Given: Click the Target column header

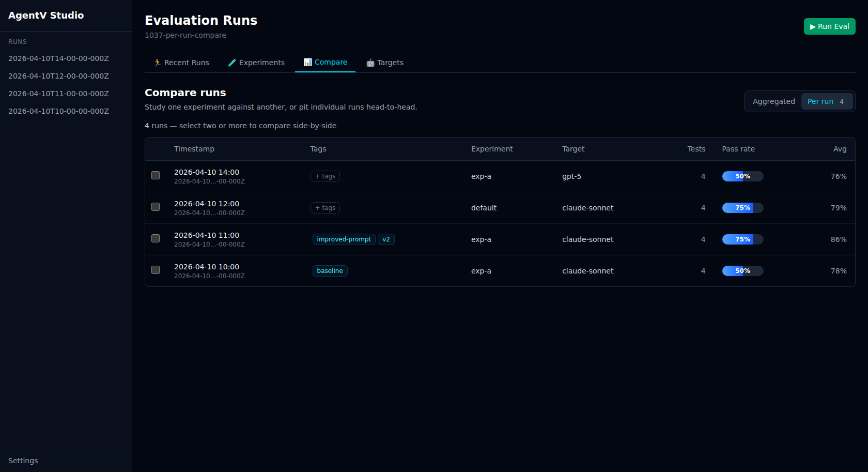Looking at the screenshot, I should 573,149.
